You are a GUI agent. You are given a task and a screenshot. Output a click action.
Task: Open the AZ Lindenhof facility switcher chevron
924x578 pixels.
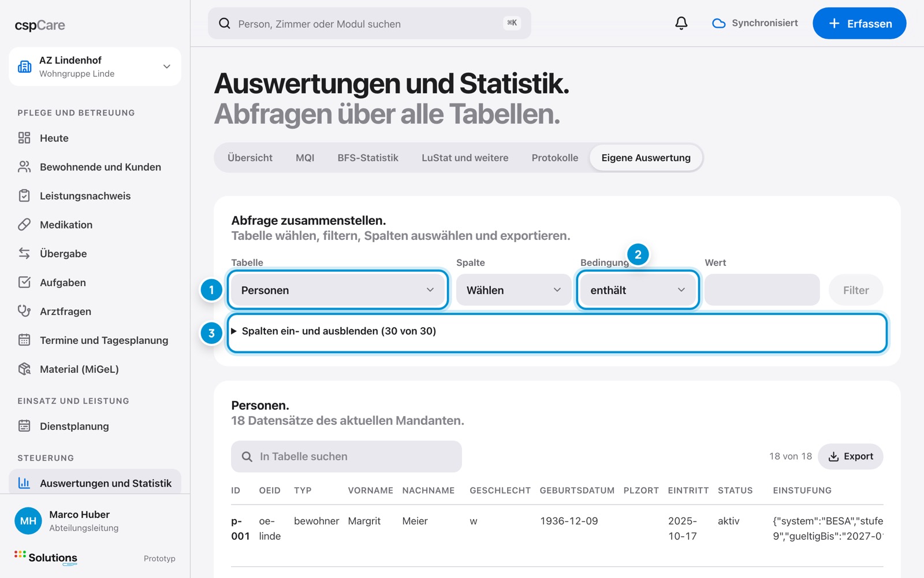(167, 66)
